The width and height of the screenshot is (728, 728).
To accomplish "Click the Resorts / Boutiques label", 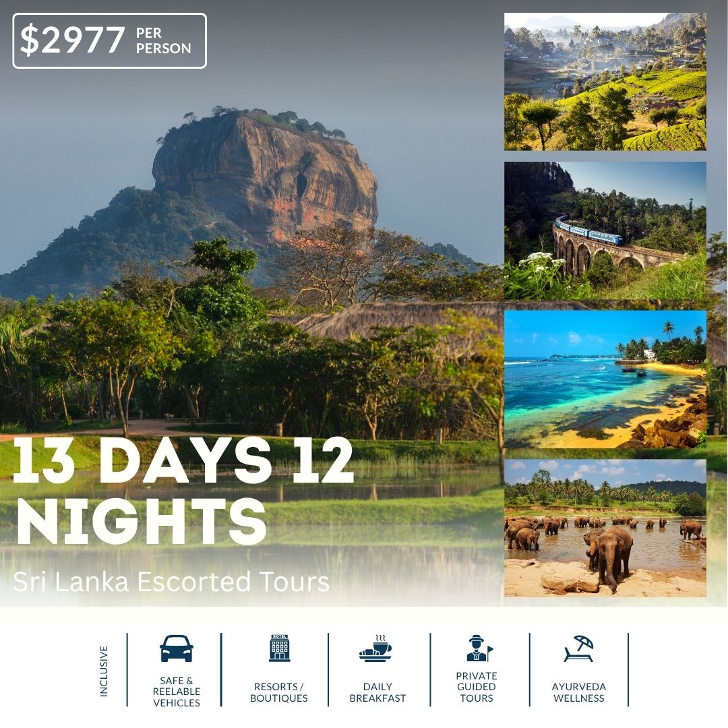I will click(278, 692).
